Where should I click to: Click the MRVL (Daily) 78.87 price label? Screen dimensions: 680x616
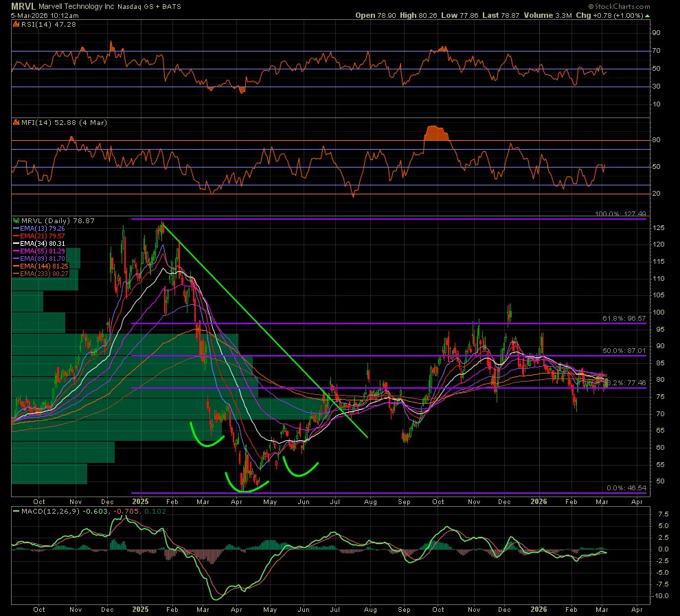[x=58, y=220]
